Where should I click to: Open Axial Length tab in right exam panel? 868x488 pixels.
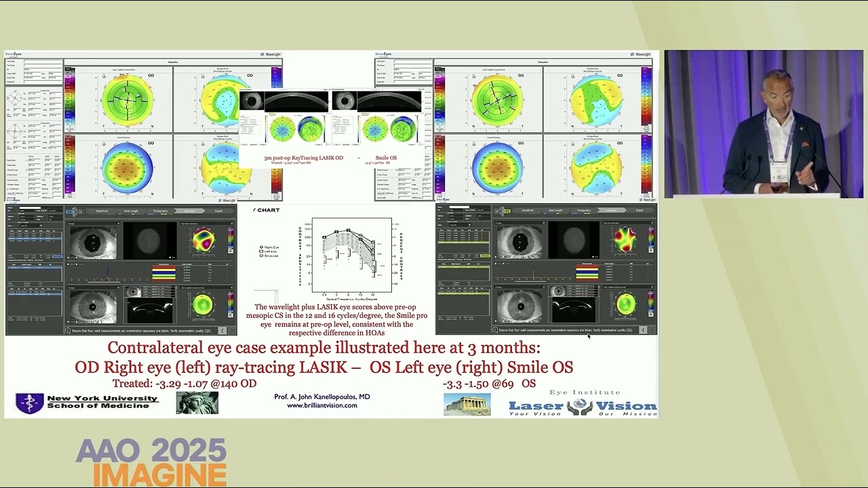point(556,210)
